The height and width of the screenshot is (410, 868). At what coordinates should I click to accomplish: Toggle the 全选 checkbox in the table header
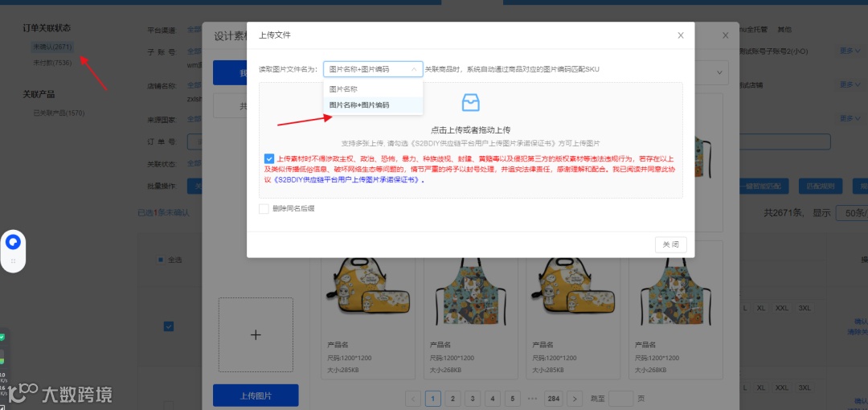tap(160, 260)
